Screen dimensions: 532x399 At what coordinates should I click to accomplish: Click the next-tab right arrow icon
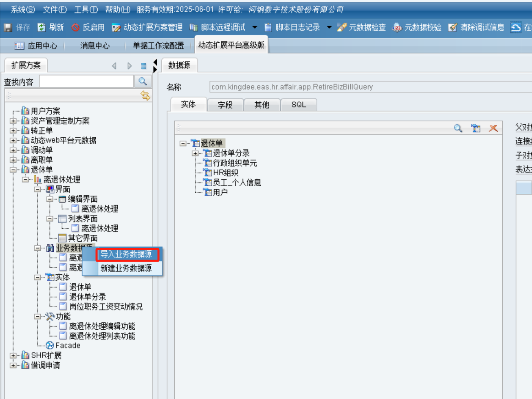[x=130, y=66]
